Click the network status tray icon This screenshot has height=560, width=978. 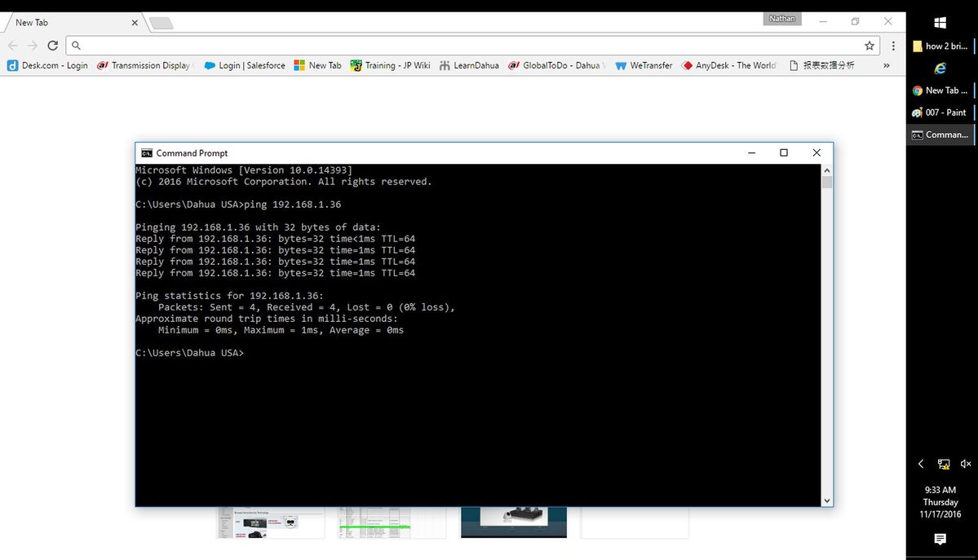[944, 463]
